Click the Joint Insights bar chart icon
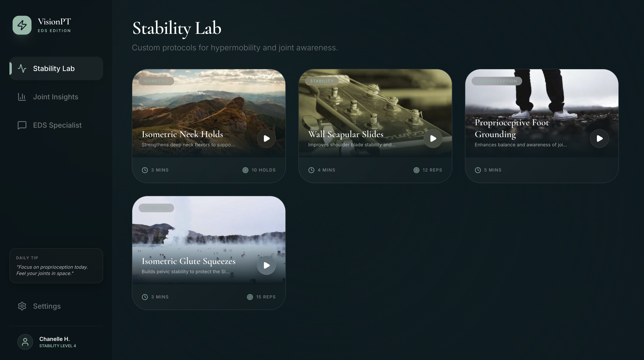This screenshot has height=360, width=644. [22, 97]
